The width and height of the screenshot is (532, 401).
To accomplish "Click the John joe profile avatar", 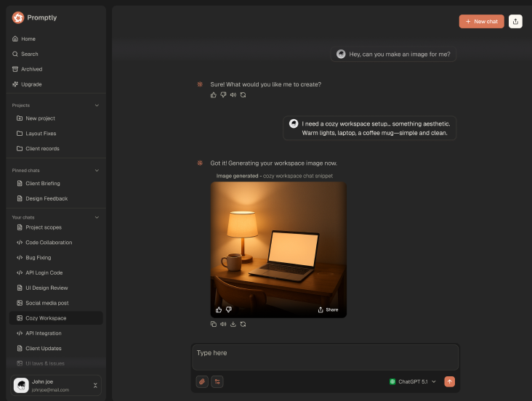I will tap(21, 386).
